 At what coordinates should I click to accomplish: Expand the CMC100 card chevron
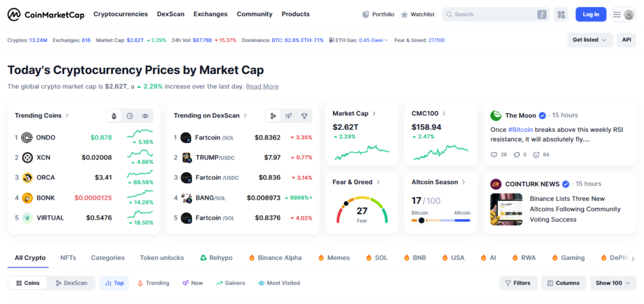click(x=444, y=114)
